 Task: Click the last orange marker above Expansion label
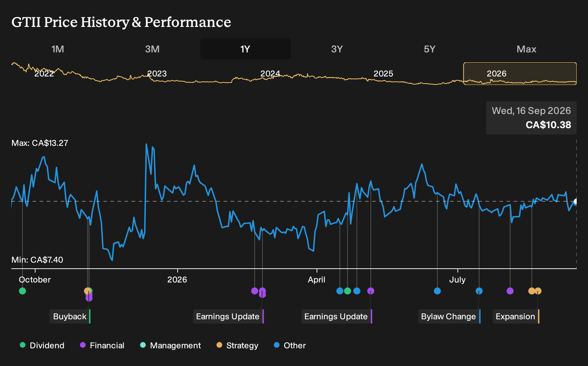538,291
